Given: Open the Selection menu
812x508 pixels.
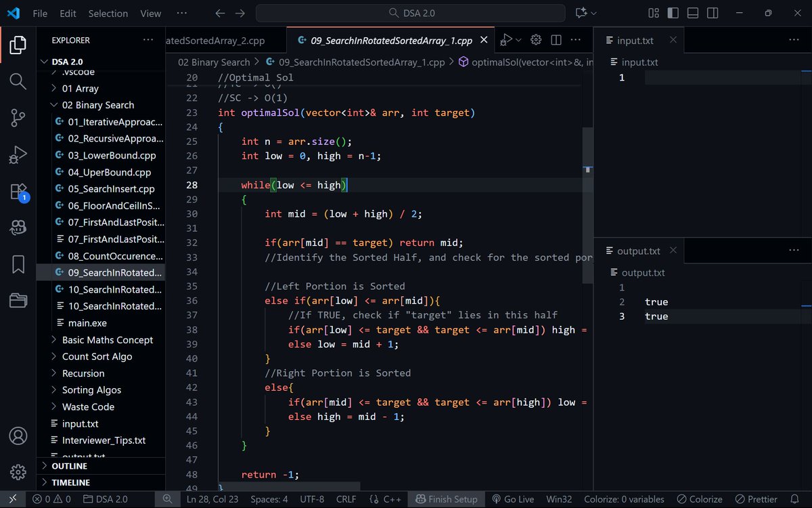Looking at the screenshot, I should (108, 13).
